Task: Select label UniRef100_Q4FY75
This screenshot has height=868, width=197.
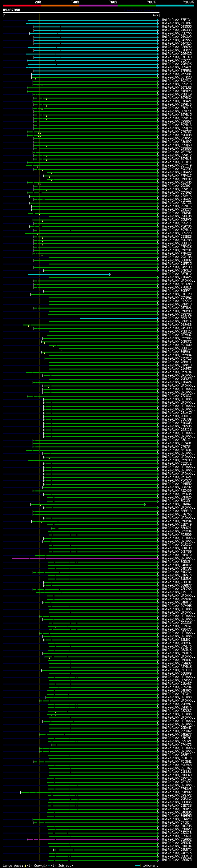Action: pyautogui.click(x=177, y=853)
